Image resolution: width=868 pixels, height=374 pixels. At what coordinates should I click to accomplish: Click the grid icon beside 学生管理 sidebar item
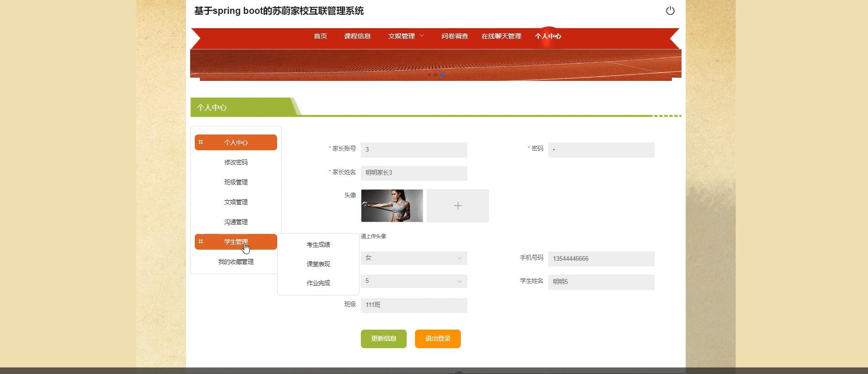[x=201, y=241]
